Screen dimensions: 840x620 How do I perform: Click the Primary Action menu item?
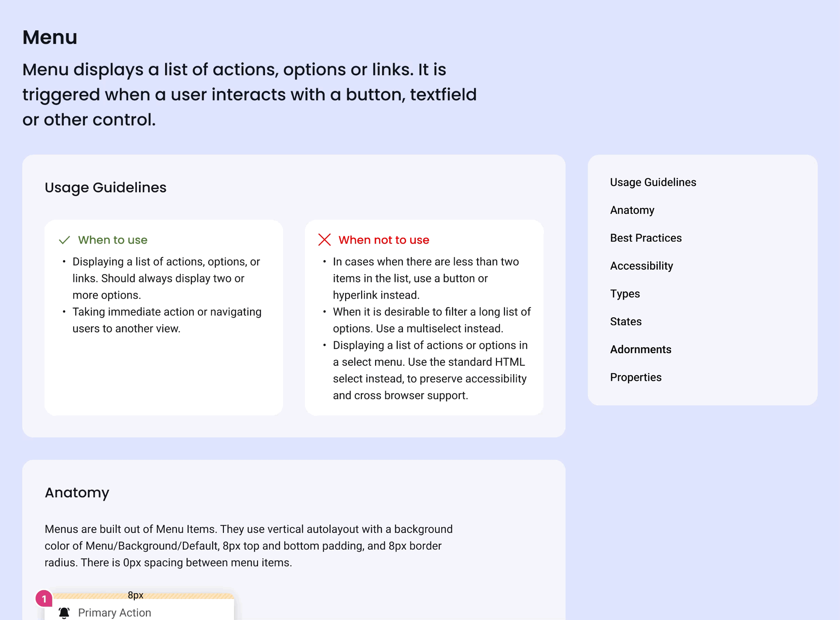point(114,612)
